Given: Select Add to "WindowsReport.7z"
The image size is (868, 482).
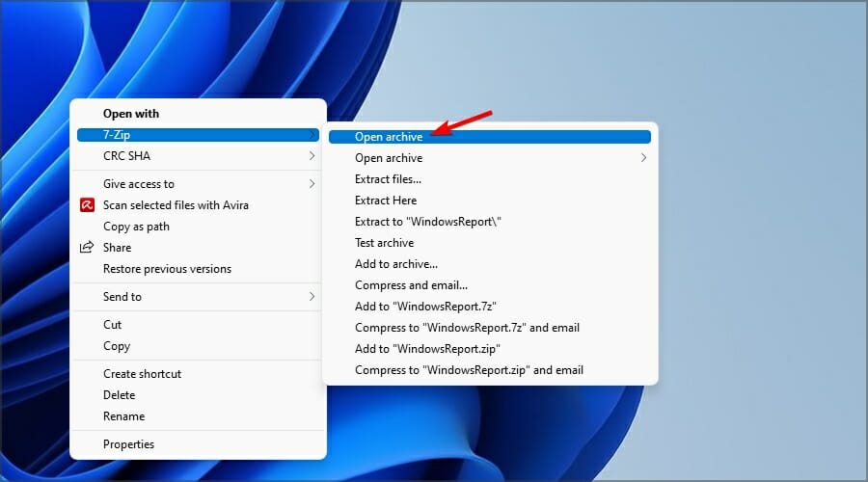Looking at the screenshot, I should tap(490, 307).
